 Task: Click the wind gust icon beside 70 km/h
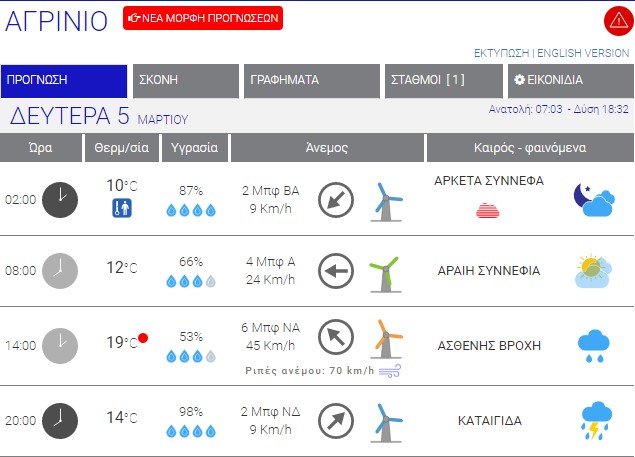tap(388, 371)
